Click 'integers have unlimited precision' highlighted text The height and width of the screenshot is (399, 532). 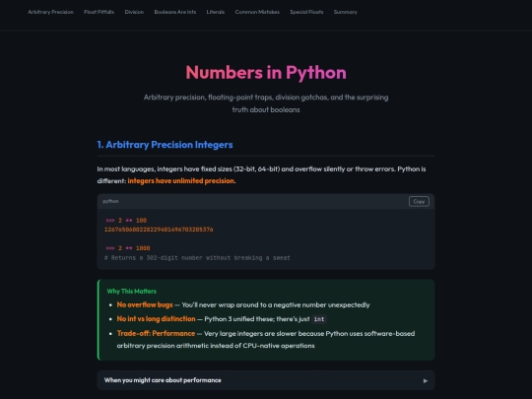point(181,181)
